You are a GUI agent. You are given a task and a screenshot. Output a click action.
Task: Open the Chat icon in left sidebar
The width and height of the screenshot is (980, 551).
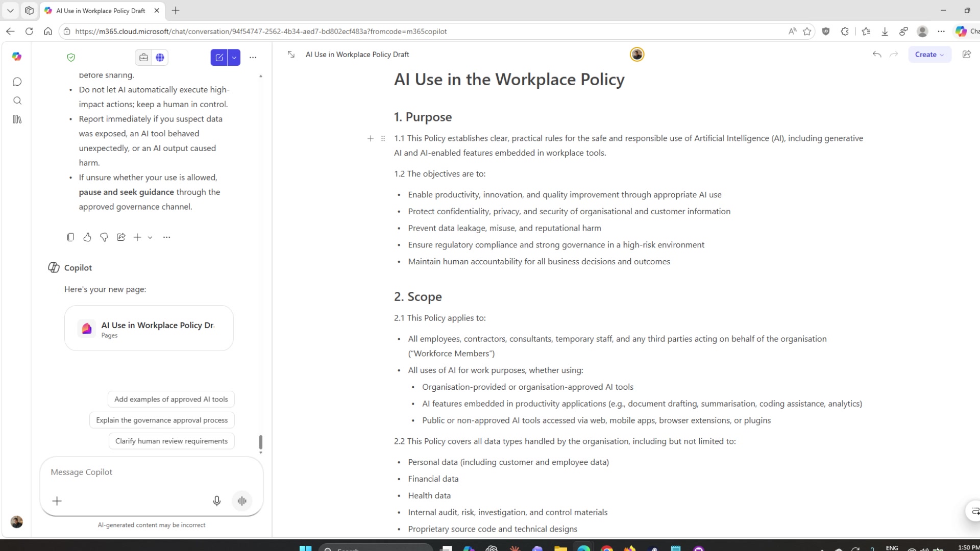coord(17,82)
